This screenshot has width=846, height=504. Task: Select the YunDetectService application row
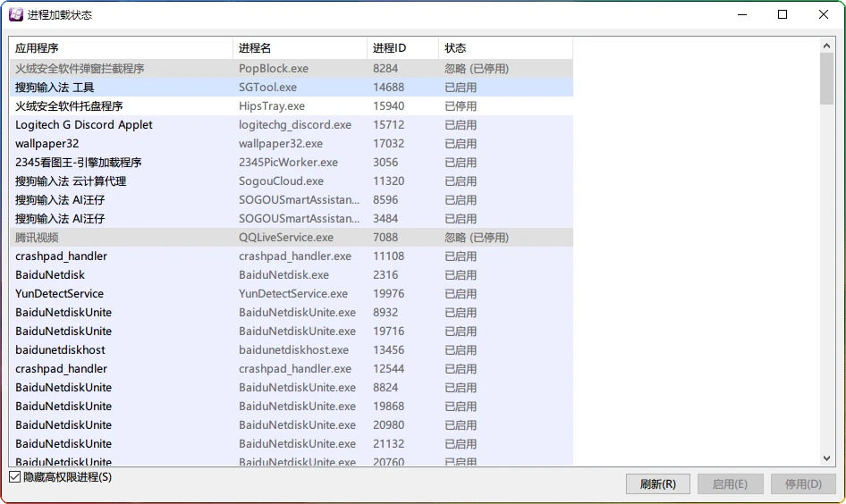pyautogui.click(x=292, y=294)
